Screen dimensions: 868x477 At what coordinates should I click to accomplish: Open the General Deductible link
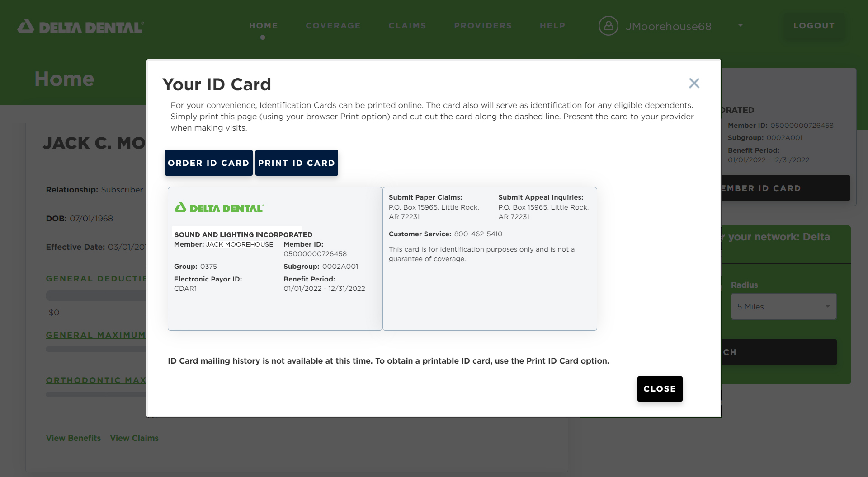point(96,278)
